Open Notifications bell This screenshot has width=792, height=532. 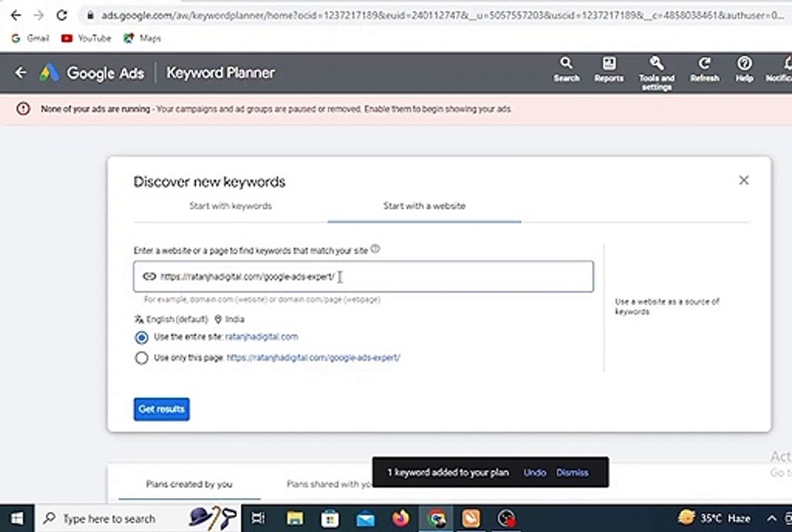tap(780, 69)
